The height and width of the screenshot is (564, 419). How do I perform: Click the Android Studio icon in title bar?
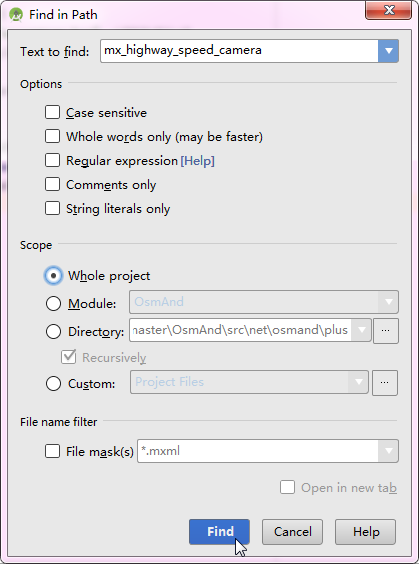tap(16, 15)
